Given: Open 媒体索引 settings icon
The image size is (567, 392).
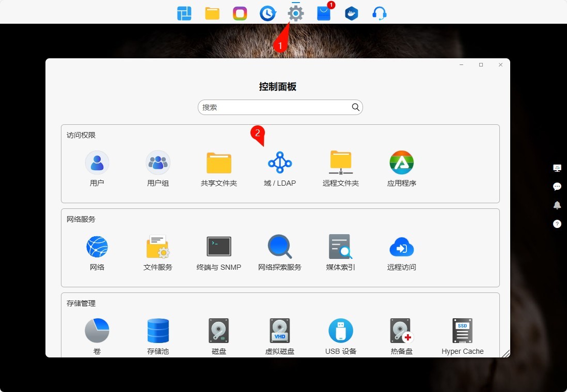Looking at the screenshot, I should coord(341,247).
